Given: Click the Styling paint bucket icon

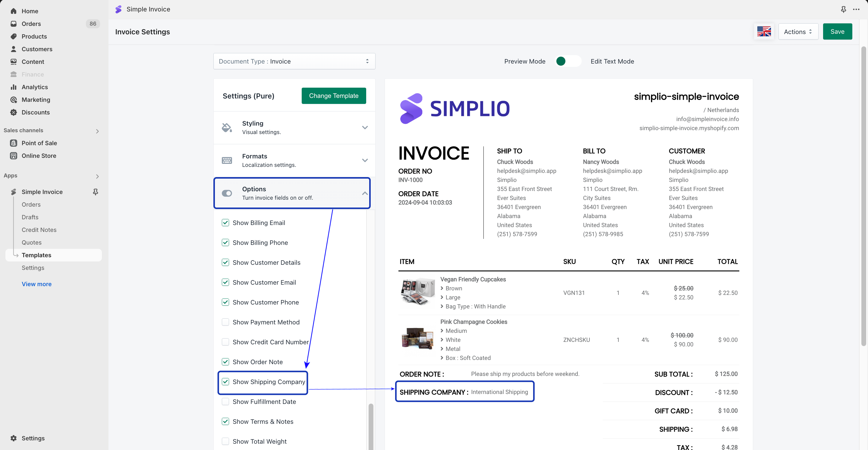Looking at the screenshot, I should pos(227,127).
